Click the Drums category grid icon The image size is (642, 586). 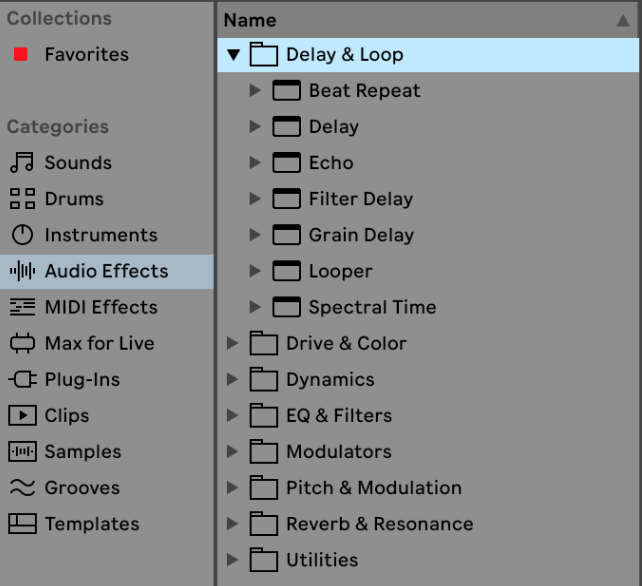point(22,199)
